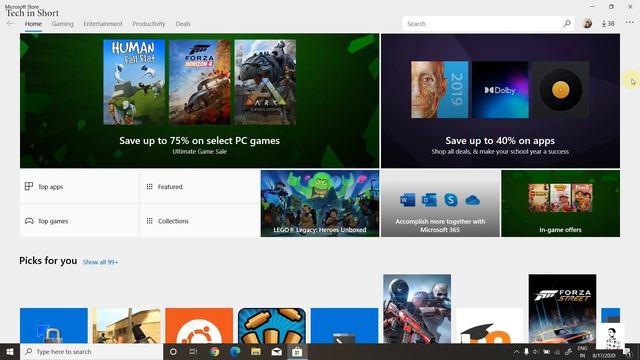Switch to the Gaming tab
Image resolution: width=640 pixels, height=360 pixels.
click(x=62, y=24)
